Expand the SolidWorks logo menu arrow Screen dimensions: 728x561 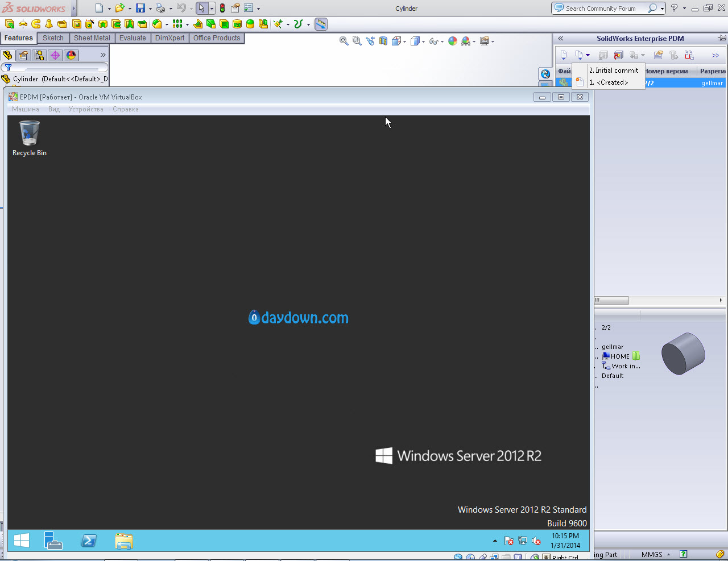(74, 9)
